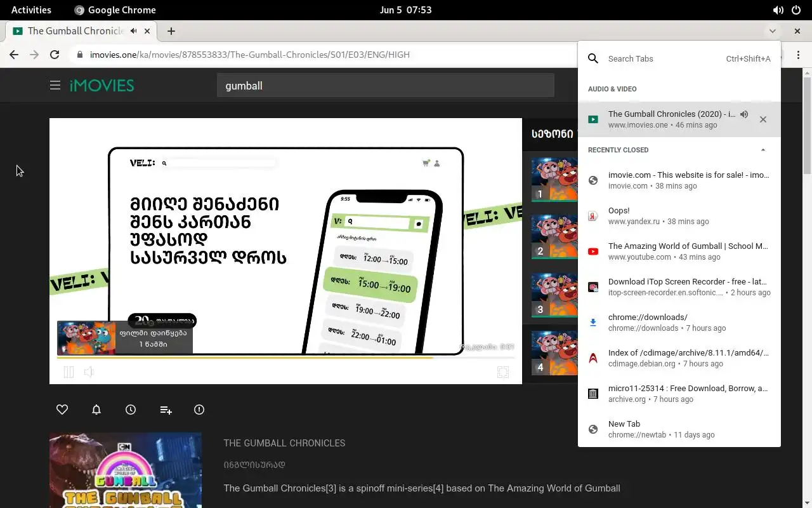This screenshot has width=812, height=508.
Task: Click the address bar URL
Action: 250,55
